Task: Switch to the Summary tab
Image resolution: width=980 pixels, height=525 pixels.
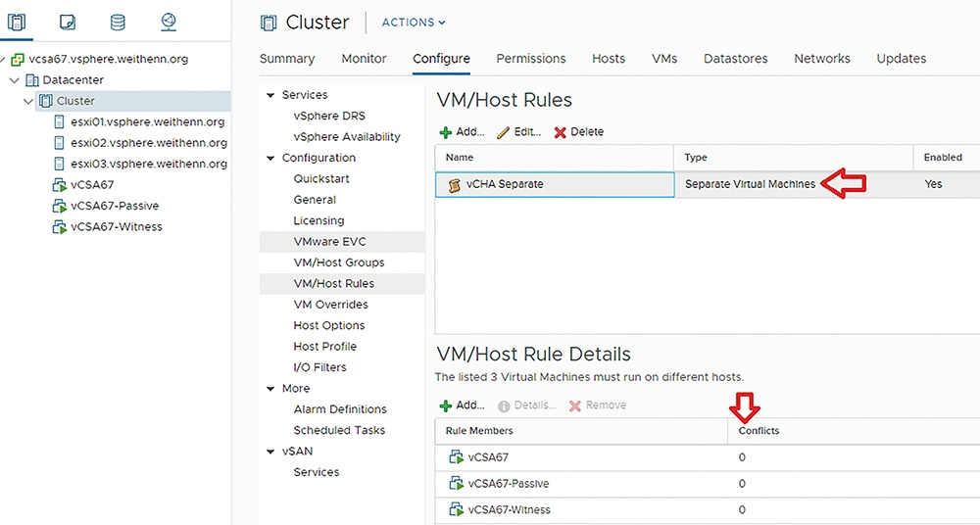Action: [287, 59]
